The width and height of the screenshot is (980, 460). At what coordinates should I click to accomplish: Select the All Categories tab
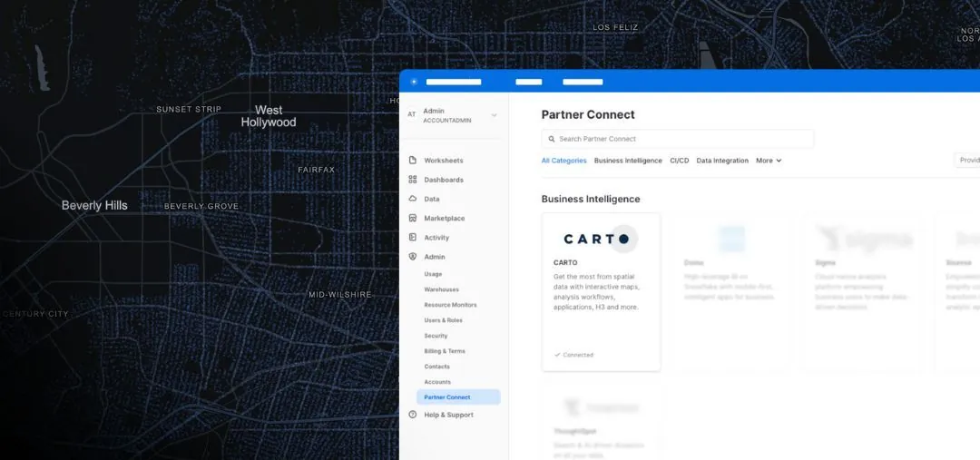coord(563,161)
